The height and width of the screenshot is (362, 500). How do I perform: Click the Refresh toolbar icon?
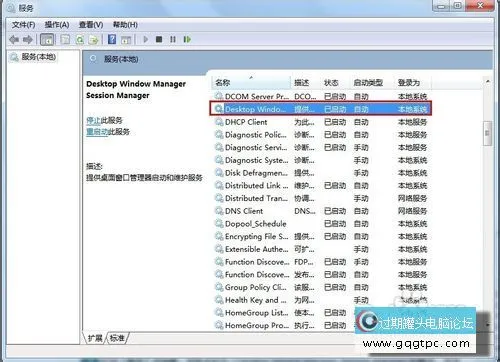80,40
